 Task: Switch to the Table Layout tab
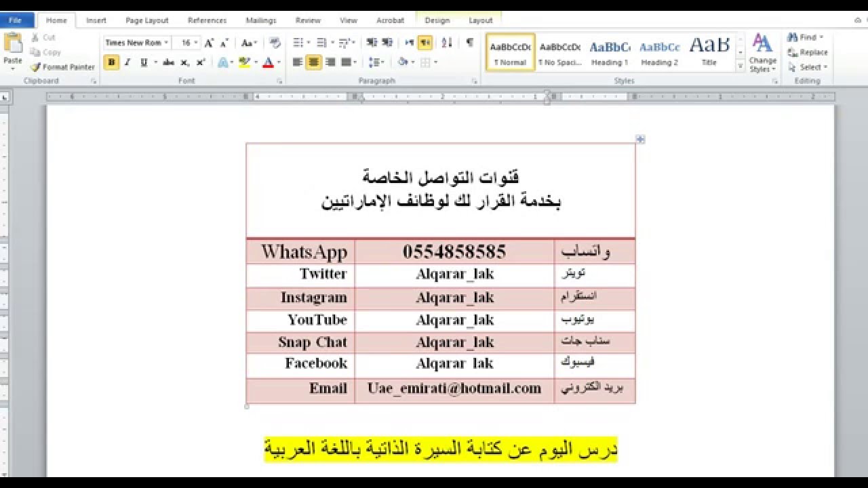(x=481, y=20)
